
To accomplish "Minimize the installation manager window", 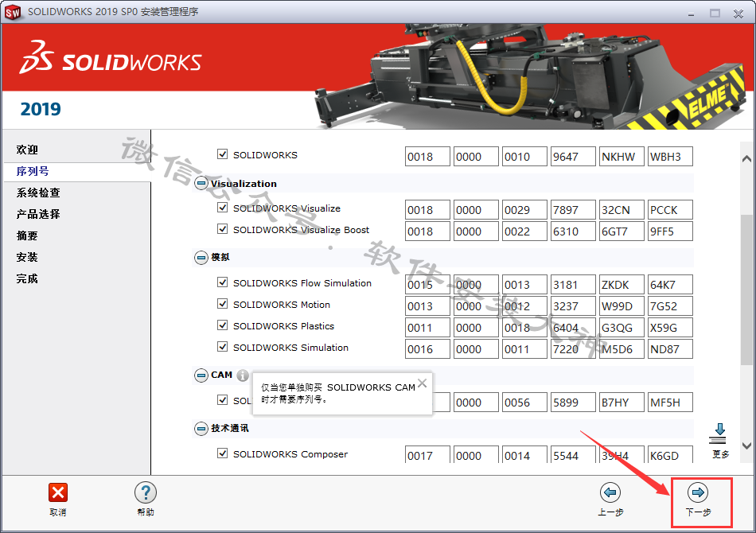I will (692, 14).
